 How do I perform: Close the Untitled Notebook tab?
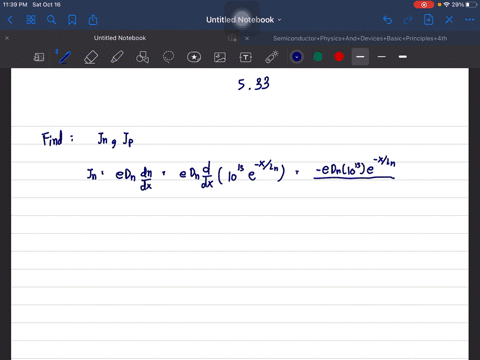pos(7,38)
